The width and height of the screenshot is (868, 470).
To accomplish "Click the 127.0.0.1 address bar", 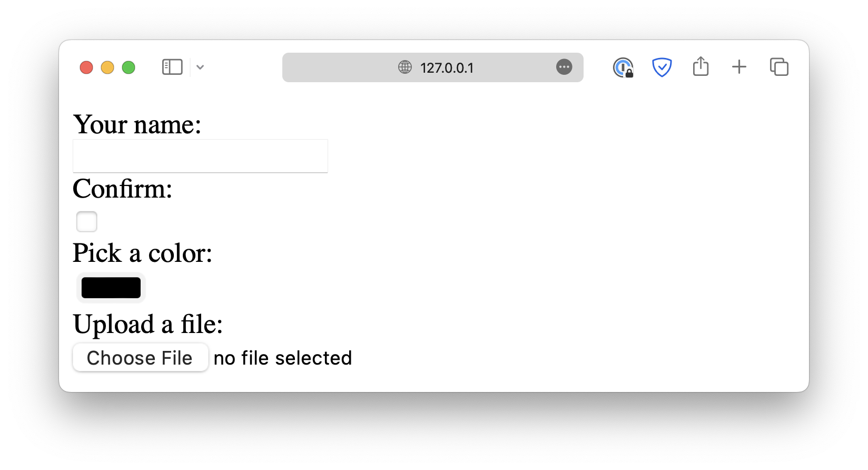I will pyautogui.click(x=432, y=67).
